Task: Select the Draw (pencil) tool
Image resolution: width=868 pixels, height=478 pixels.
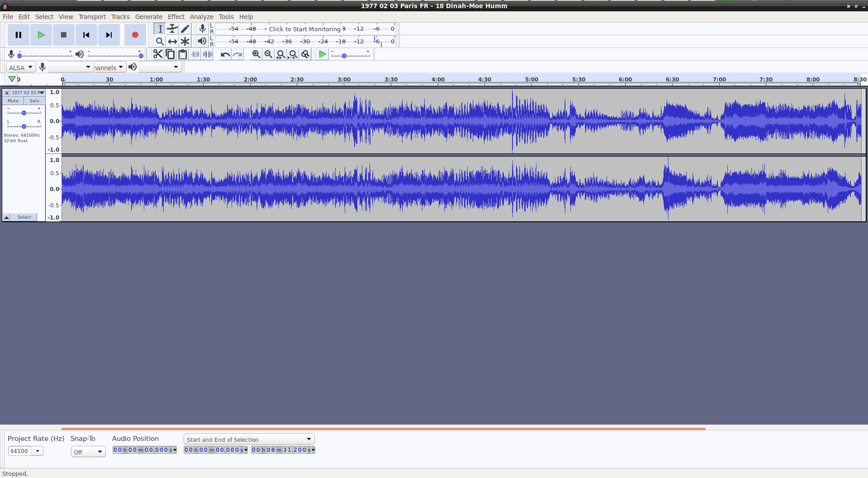Action: coord(185,29)
